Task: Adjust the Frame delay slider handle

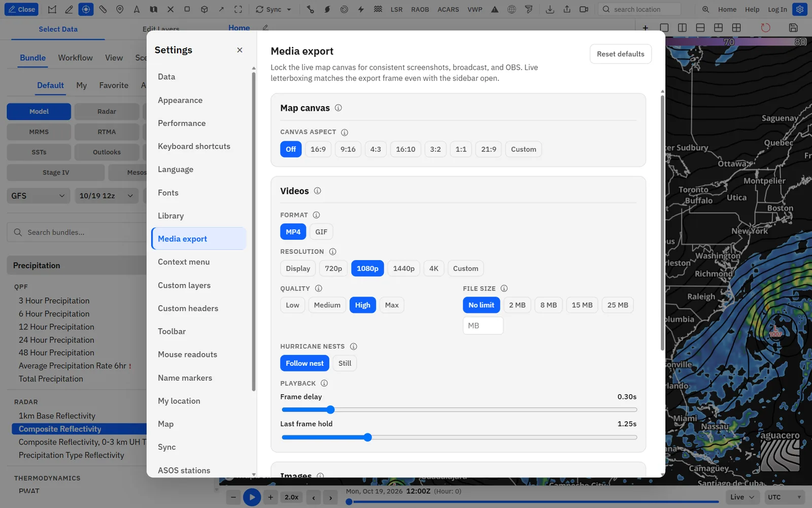Action: point(330,410)
